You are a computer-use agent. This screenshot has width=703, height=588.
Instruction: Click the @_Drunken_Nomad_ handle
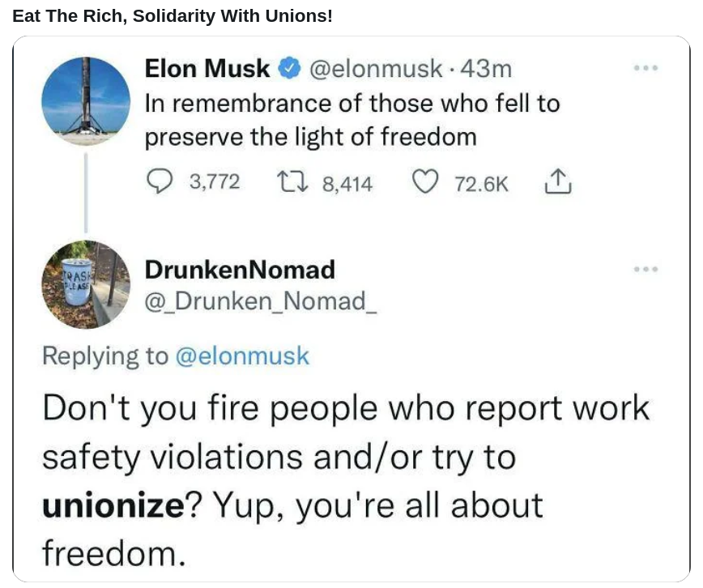click(x=261, y=301)
